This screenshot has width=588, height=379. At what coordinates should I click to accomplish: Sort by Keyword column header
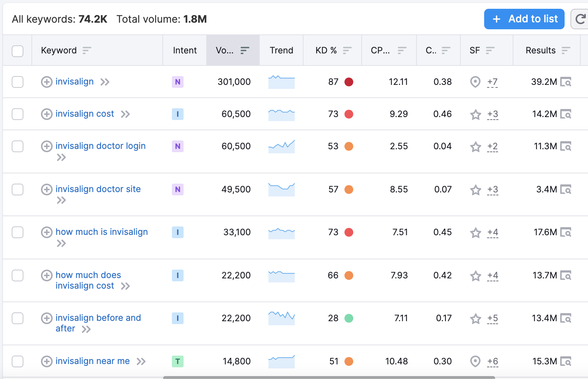[66, 50]
